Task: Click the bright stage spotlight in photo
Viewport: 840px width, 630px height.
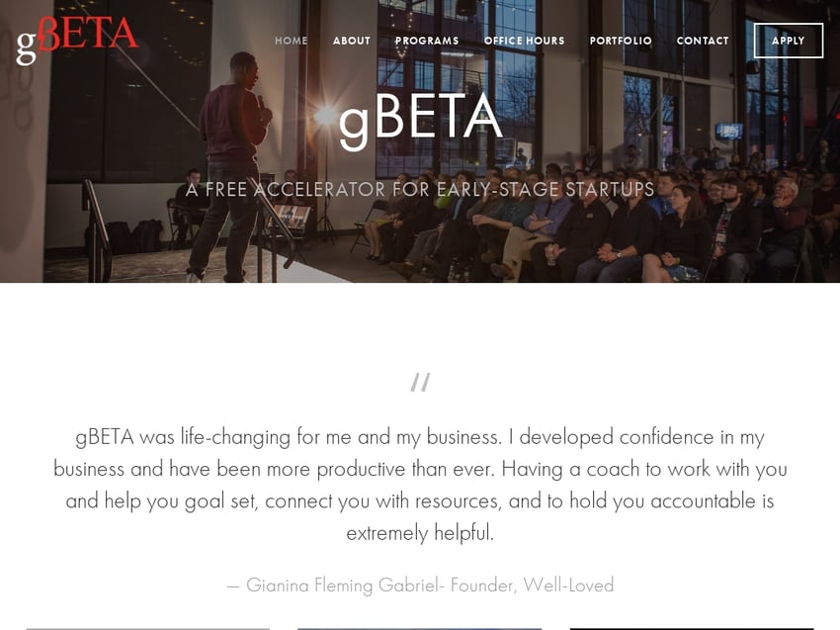Action: tap(325, 116)
